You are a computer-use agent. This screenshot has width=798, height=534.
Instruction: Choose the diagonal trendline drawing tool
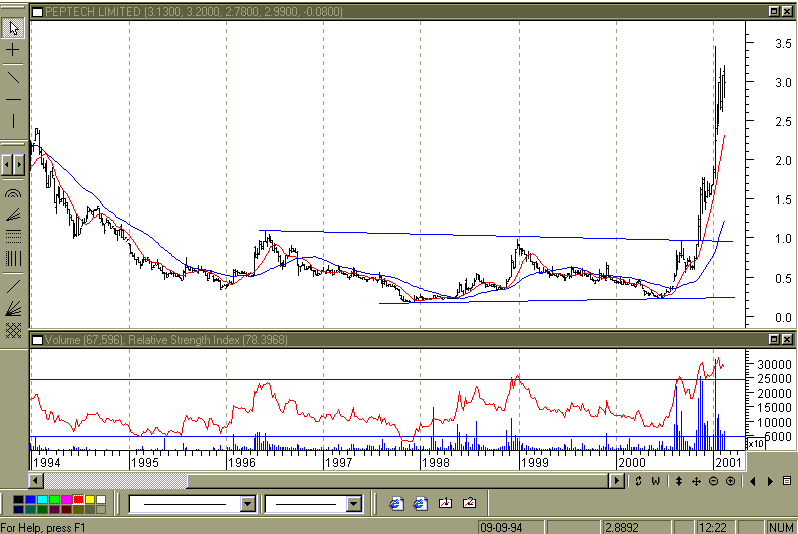[13, 77]
